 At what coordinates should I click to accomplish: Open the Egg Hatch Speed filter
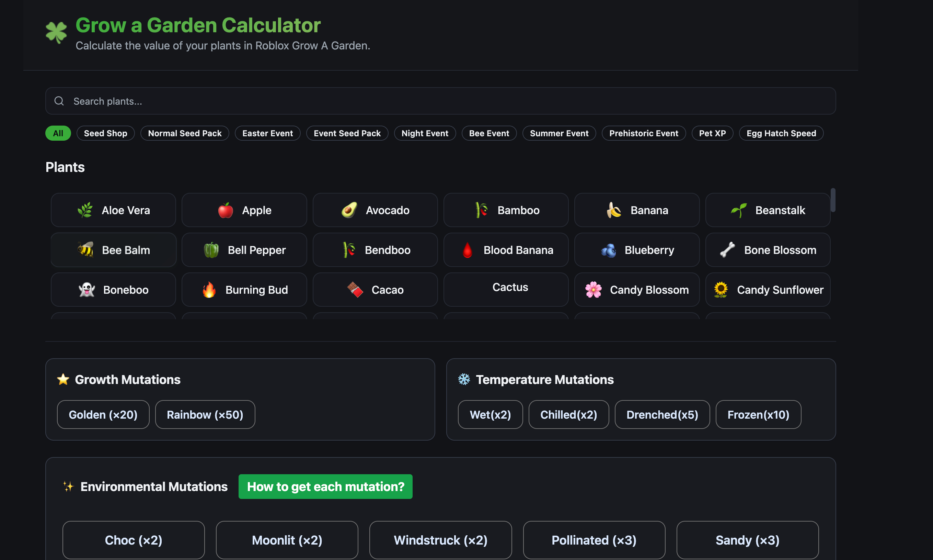[x=781, y=133]
